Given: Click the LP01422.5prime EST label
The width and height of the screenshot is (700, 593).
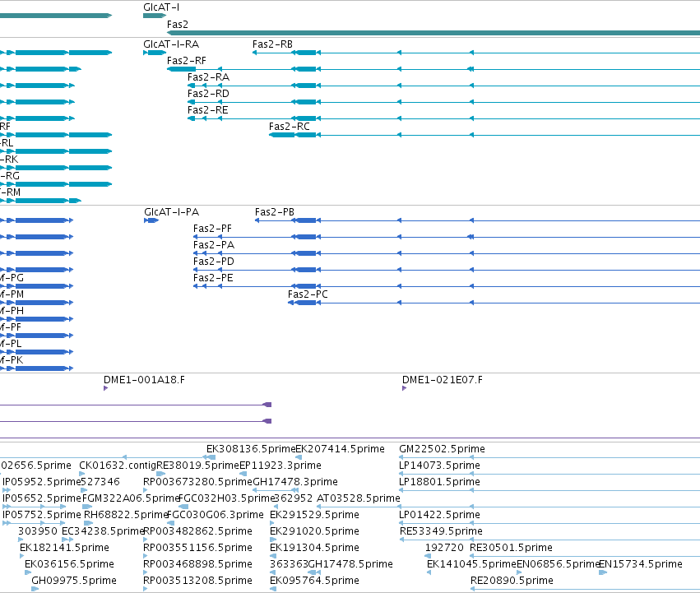Looking at the screenshot, I should [x=440, y=515].
